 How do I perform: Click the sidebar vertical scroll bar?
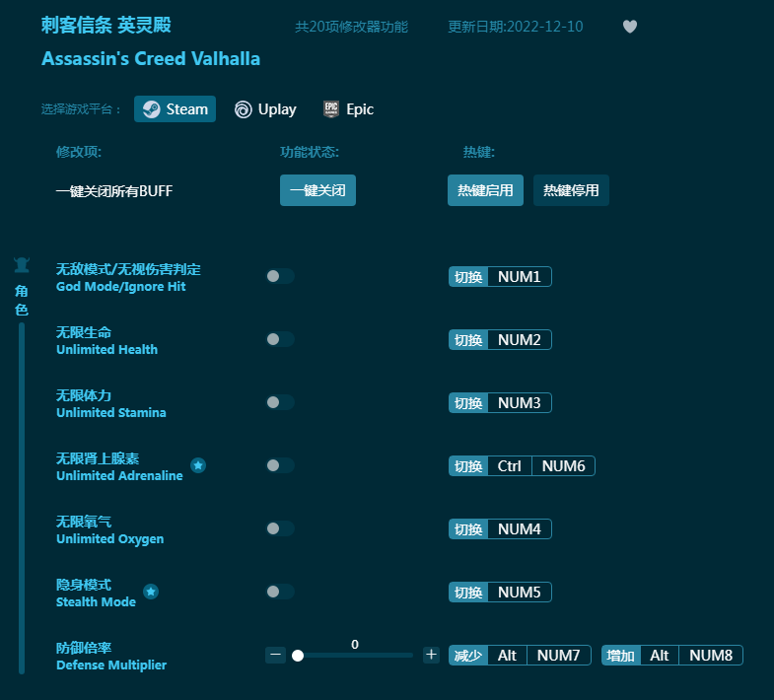coord(22,498)
